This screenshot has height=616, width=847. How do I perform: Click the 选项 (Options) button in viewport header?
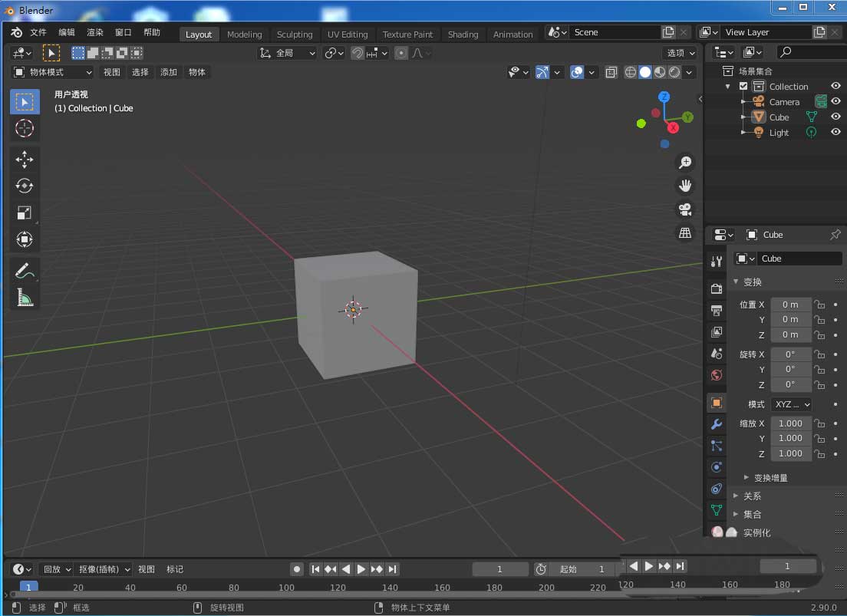[680, 53]
